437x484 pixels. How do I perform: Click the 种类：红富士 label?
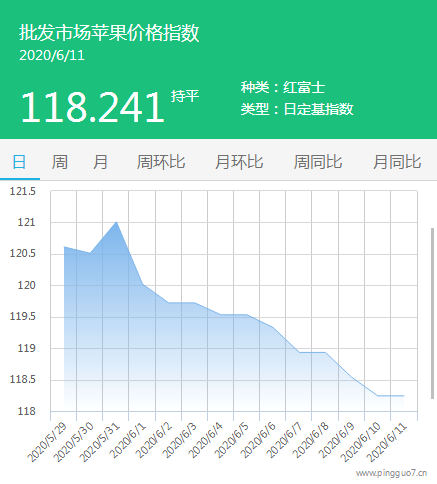point(283,87)
